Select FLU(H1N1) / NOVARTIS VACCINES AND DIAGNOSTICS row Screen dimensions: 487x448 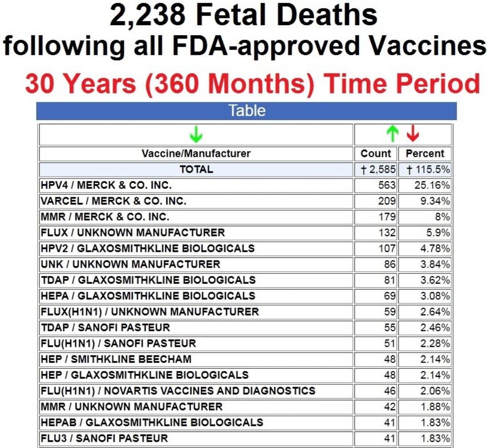click(x=178, y=391)
